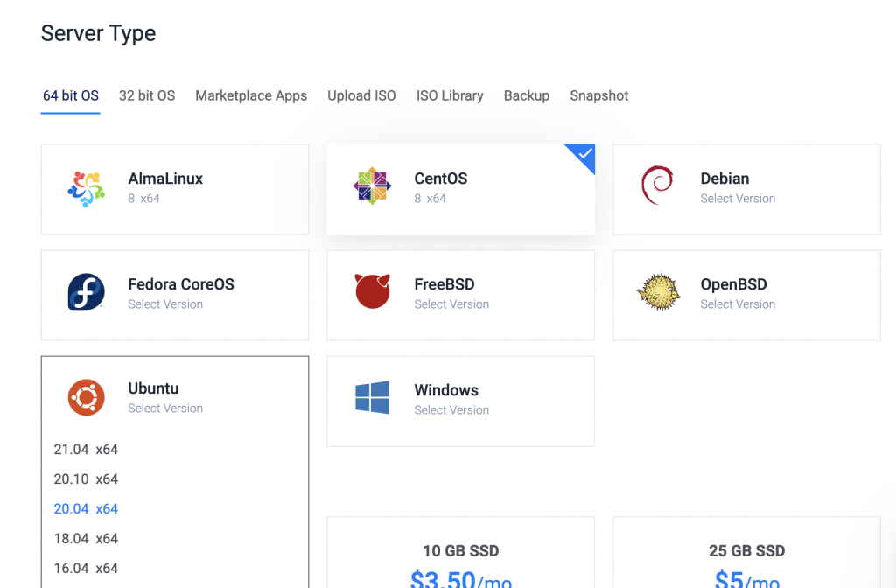Viewport: 896px width, 588px height.
Task: Click the Debian swirl logo
Action: click(x=657, y=185)
